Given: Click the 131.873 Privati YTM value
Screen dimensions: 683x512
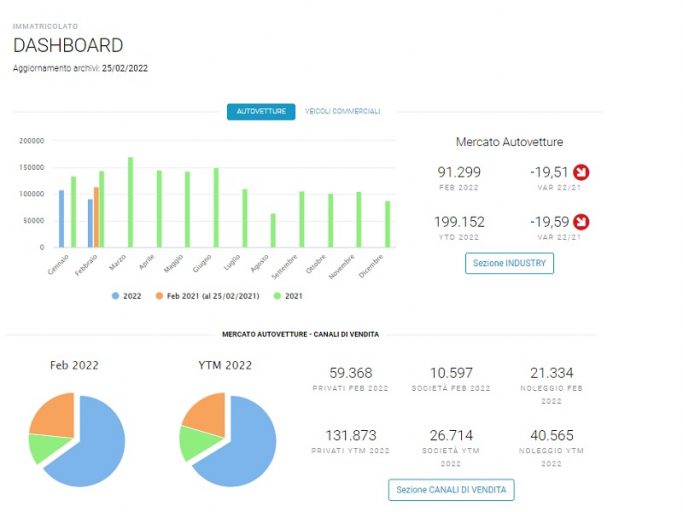Looking at the screenshot, I should point(351,435).
